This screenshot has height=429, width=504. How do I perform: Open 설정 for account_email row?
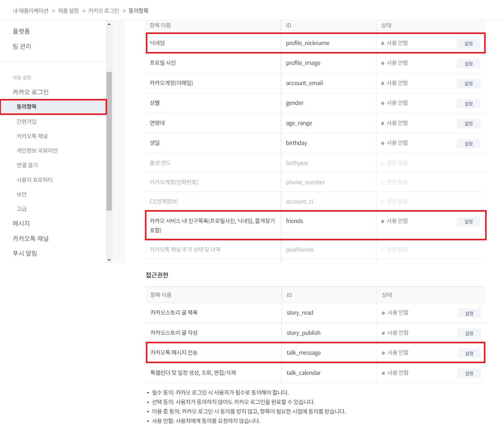pos(468,83)
